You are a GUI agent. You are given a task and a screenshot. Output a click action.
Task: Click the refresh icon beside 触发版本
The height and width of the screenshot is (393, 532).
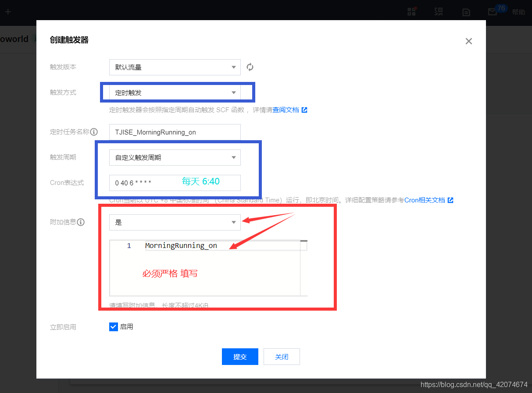coord(250,67)
